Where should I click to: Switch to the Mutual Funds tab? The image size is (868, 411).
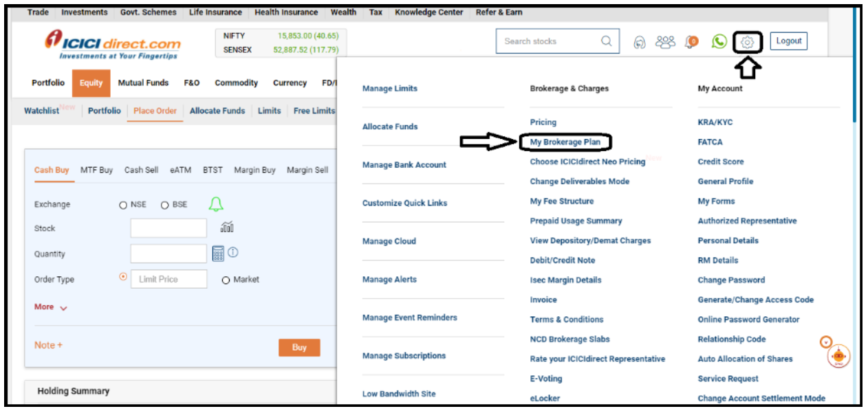pos(143,82)
